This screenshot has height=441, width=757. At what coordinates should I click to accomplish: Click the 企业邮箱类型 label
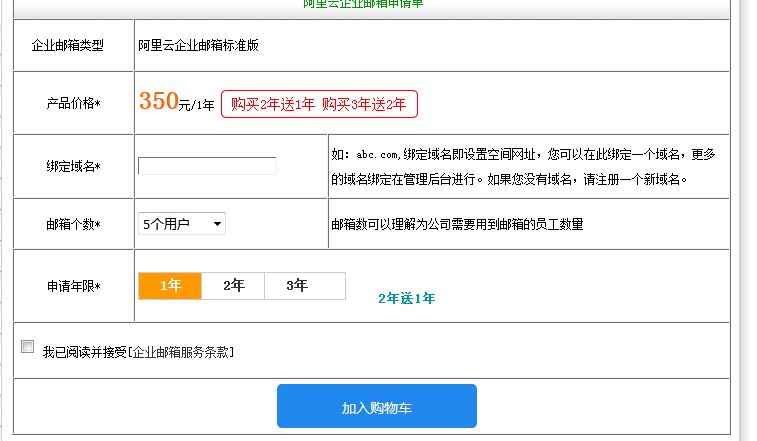pos(68,45)
